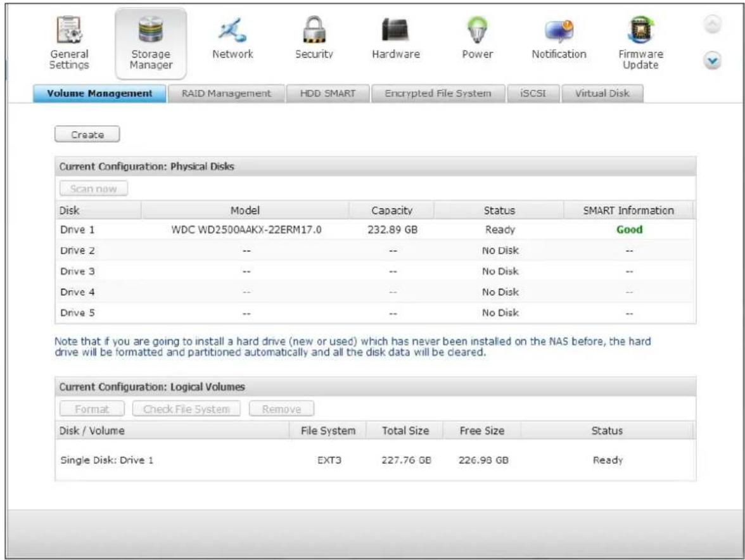Select the Drive 4 row
The image size is (745, 560).
pos(375,292)
